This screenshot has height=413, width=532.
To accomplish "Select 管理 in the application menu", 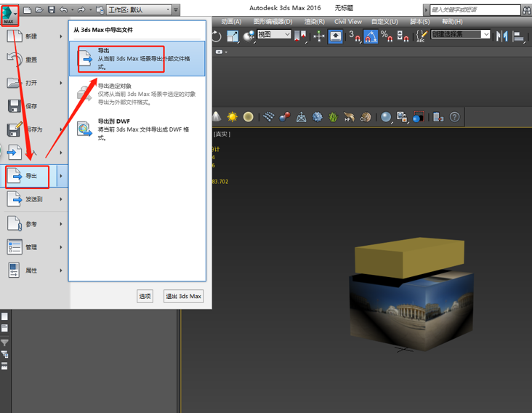I will [x=34, y=247].
